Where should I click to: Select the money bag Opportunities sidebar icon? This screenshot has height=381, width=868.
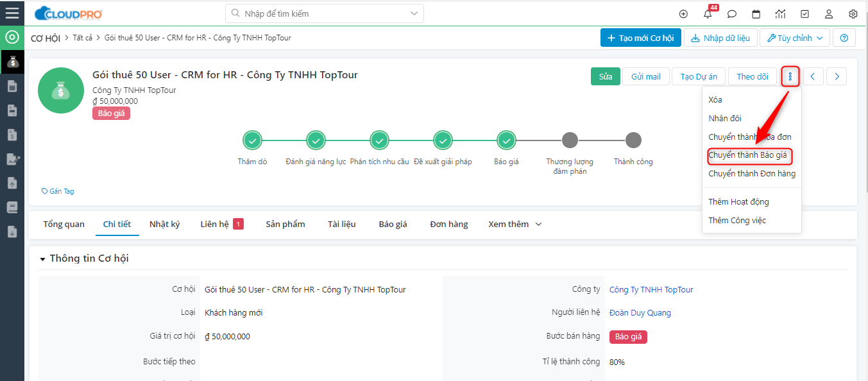point(12,62)
